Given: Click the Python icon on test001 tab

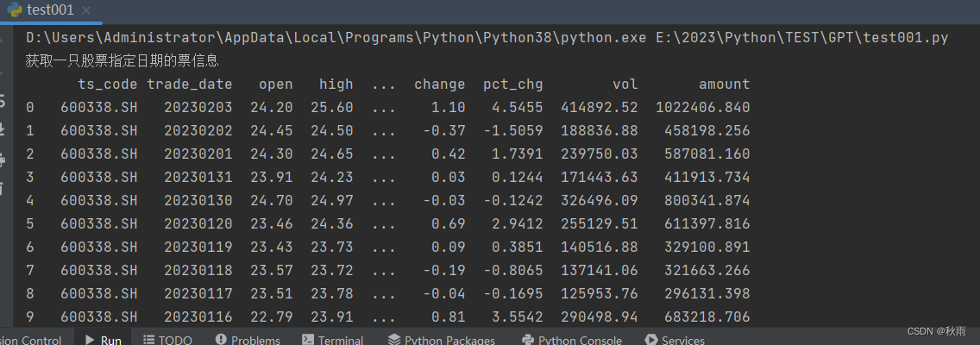Looking at the screenshot, I should (x=15, y=10).
